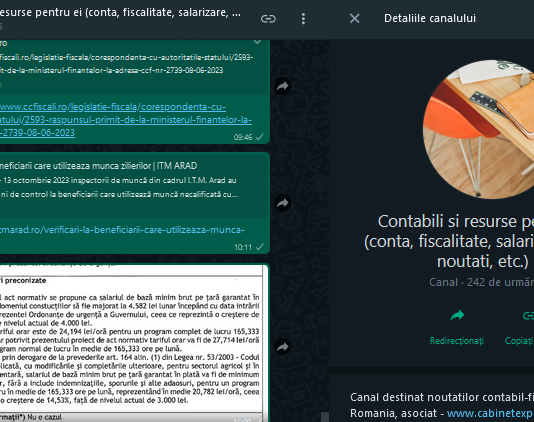
Task: Open the ccfiscali.ro legislatie-fiscala hyperlink
Action: click(125, 120)
